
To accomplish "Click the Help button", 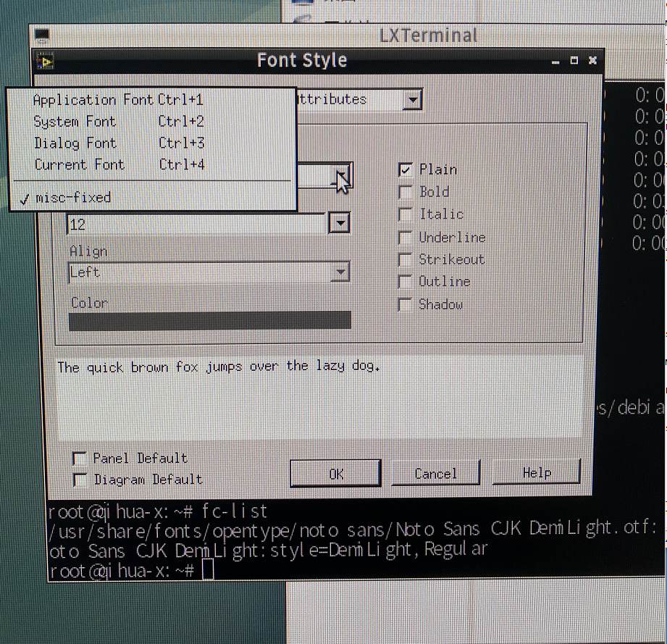I will pyautogui.click(x=537, y=472).
